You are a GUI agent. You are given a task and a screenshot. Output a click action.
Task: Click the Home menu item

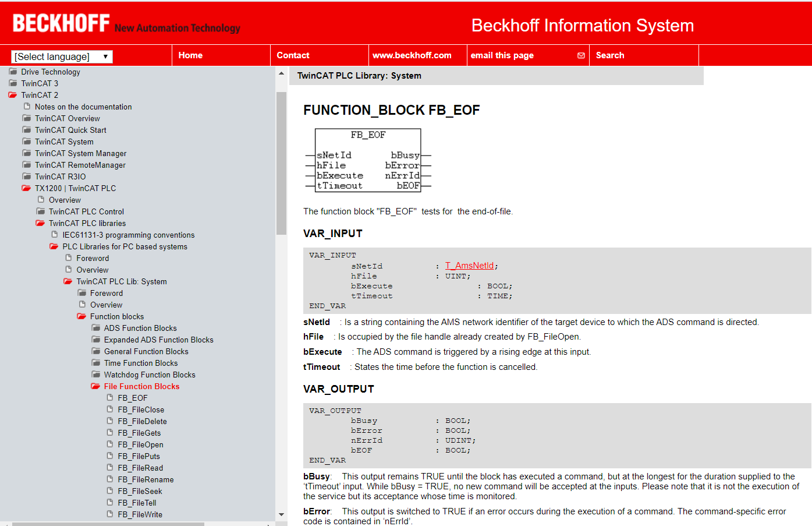click(x=190, y=55)
